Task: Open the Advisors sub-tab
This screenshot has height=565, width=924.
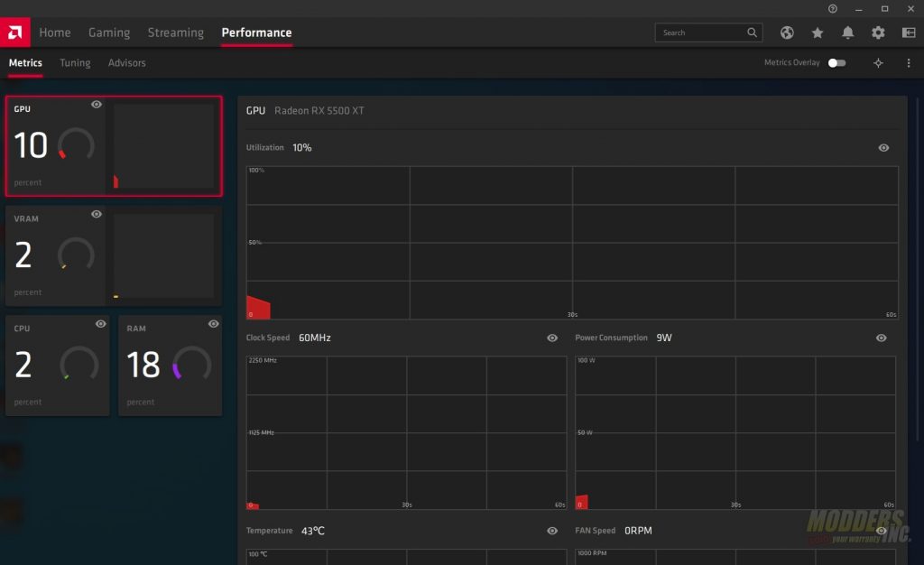Action: [126, 62]
